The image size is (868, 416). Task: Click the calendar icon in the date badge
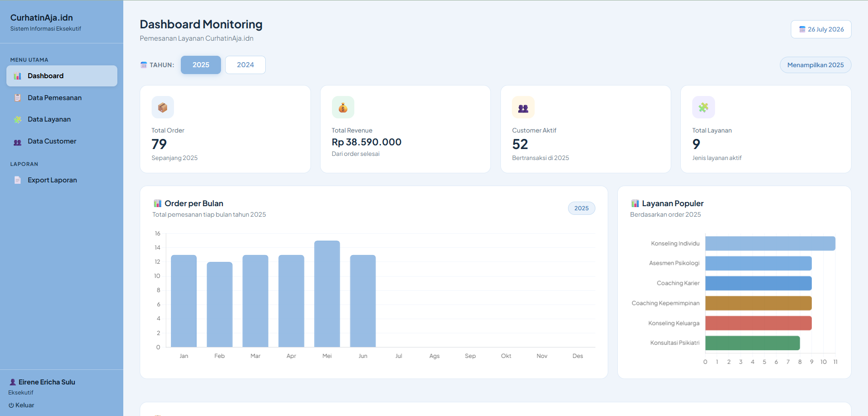802,29
